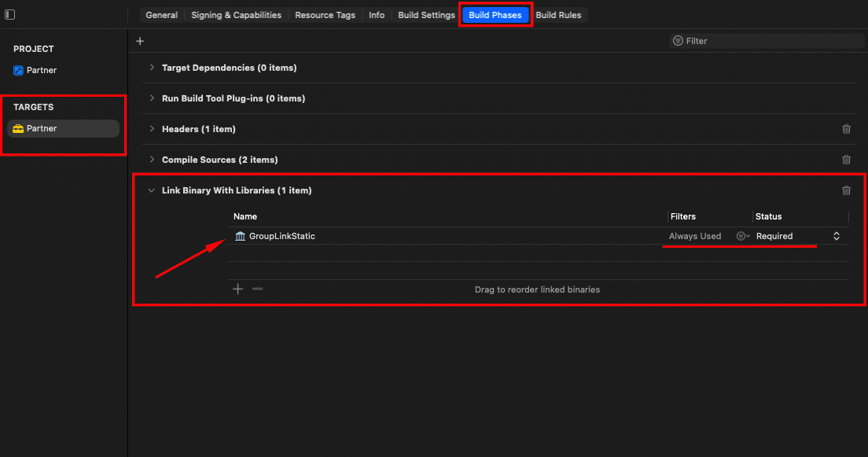
Task: Select Partner under TARGETS
Action: click(63, 128)
